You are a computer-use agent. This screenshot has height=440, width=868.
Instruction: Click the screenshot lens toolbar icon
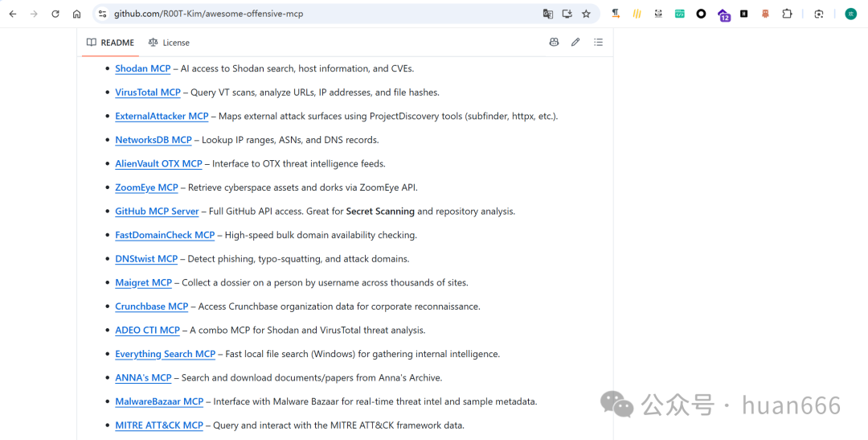click(819, 14)
